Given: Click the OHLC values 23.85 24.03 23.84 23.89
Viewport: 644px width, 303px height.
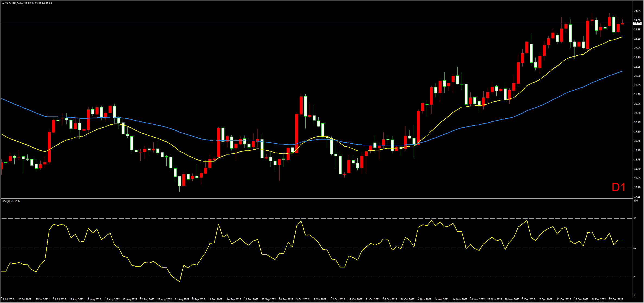Looking at the screenshot, I should pyautogui.click(x=38, y=4).
